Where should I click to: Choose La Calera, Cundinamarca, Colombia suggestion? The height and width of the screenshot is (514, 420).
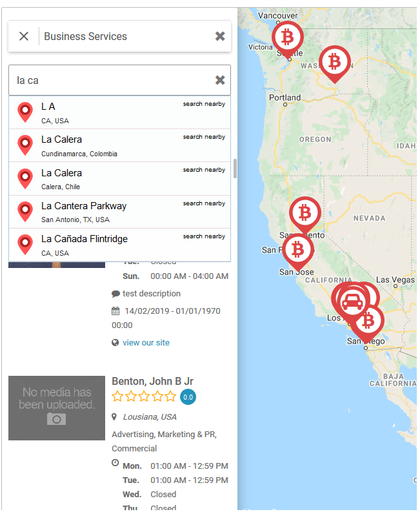pos(119,145)
